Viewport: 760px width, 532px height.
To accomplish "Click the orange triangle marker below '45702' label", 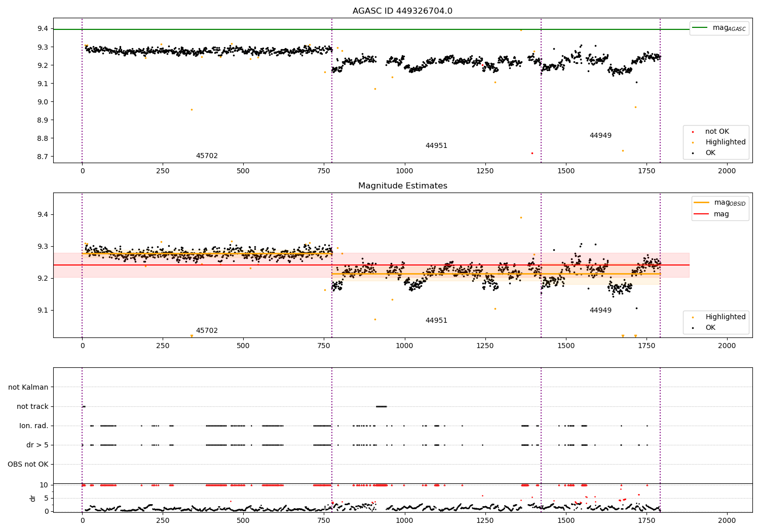I will (x=192, y=336).
